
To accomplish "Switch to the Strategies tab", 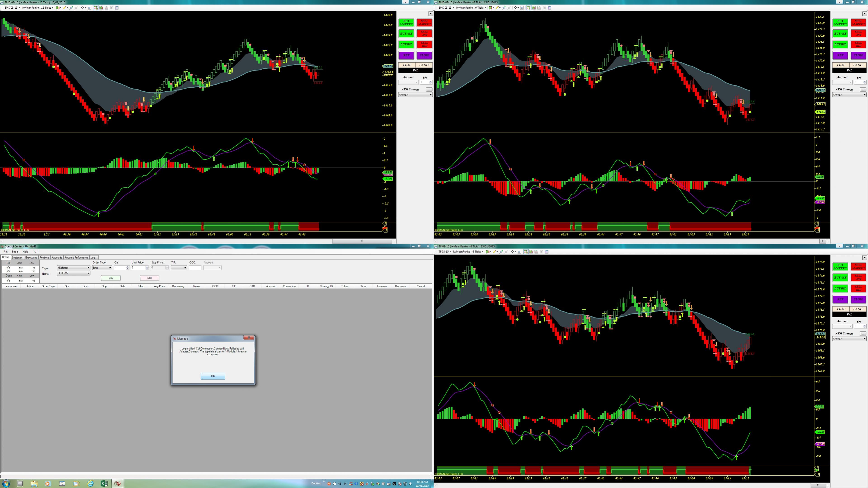I will click(17, 257).
